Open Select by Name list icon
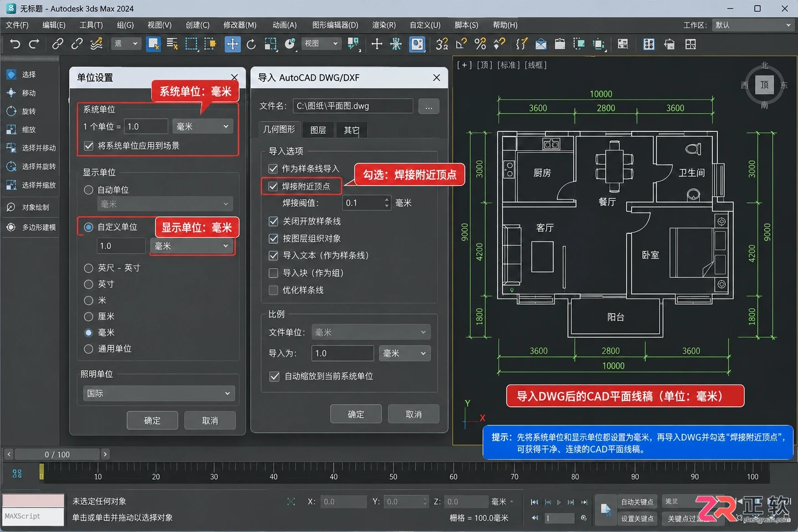798x532 pixels. 172,44
